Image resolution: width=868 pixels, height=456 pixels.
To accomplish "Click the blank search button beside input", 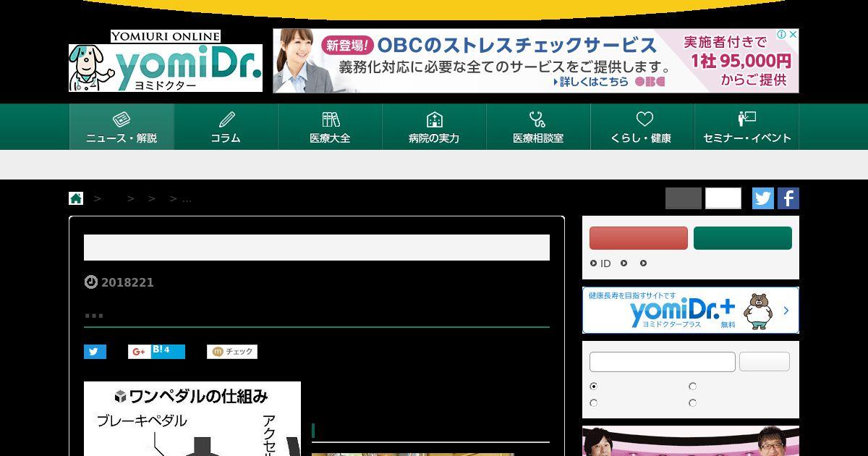I will pos(765,362).
